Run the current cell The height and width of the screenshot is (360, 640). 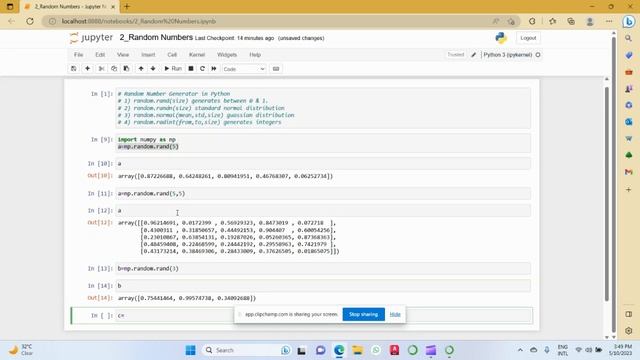pyautogui.click(x=173, y=69)
